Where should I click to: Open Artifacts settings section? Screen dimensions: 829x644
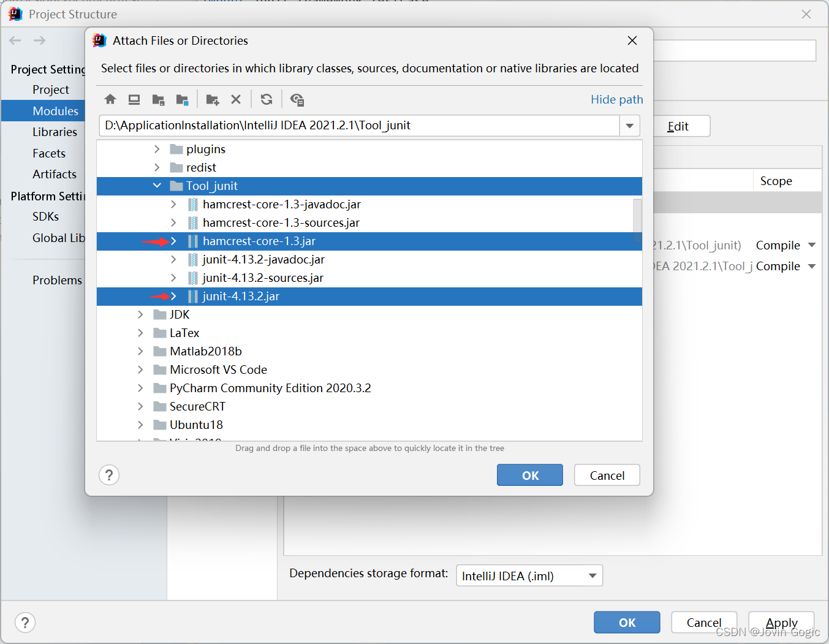(x=55, y=174)
